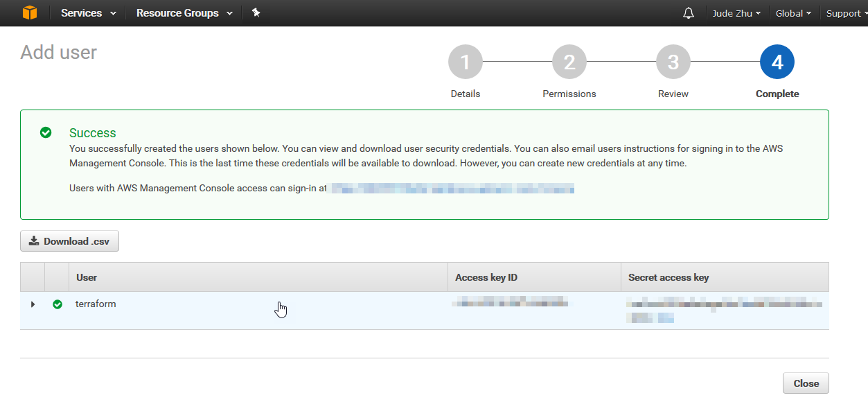Click the blurred console sign-in URL
The width and height of the screenshot is (868, 409).
point(452,188)
